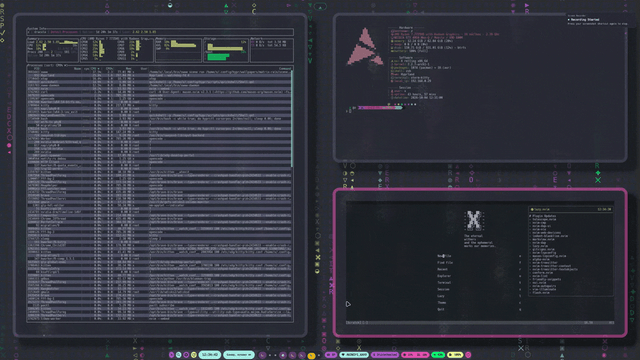The width and height of the screenshot is (640, 360).
Task: Click the pink CPU and memory pill
Action: [x=415, y=355]
